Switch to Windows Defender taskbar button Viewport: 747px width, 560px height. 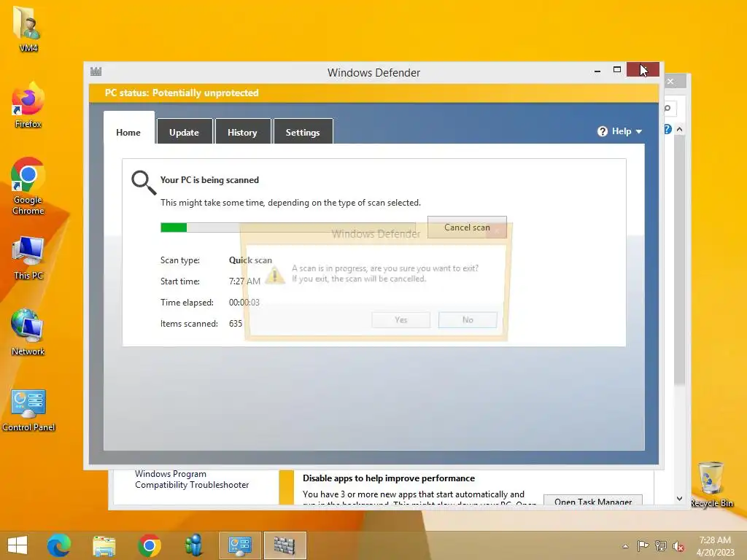tap(285, 545)
